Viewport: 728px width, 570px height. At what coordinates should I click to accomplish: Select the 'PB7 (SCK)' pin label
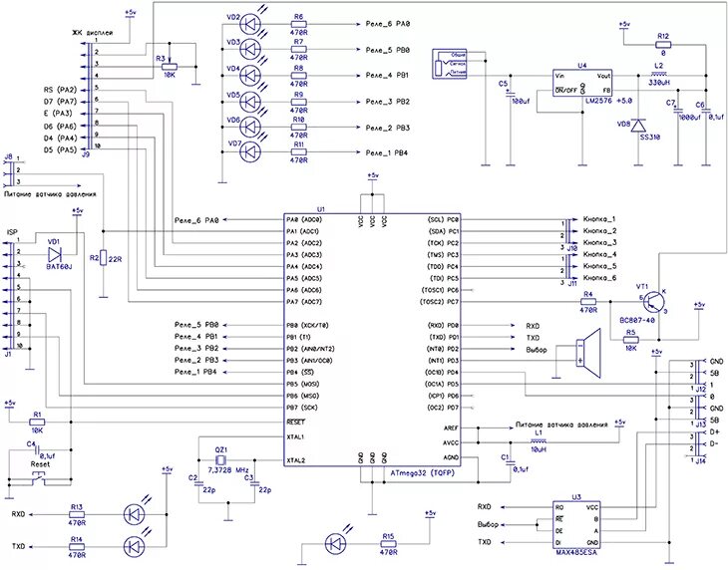[x=302, y=408]
